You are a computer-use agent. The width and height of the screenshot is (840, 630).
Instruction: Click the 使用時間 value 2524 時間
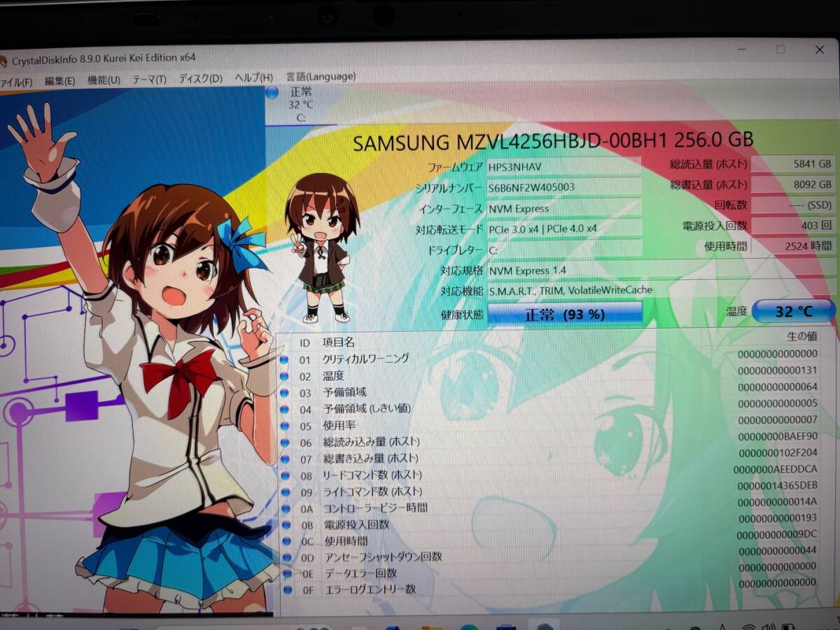click(792, 246)
